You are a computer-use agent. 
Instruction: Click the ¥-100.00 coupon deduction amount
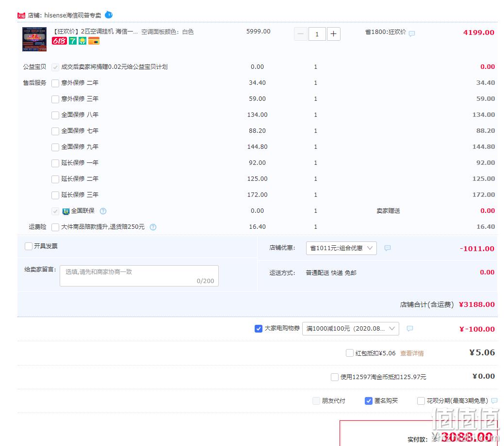(x=477, y=329)
